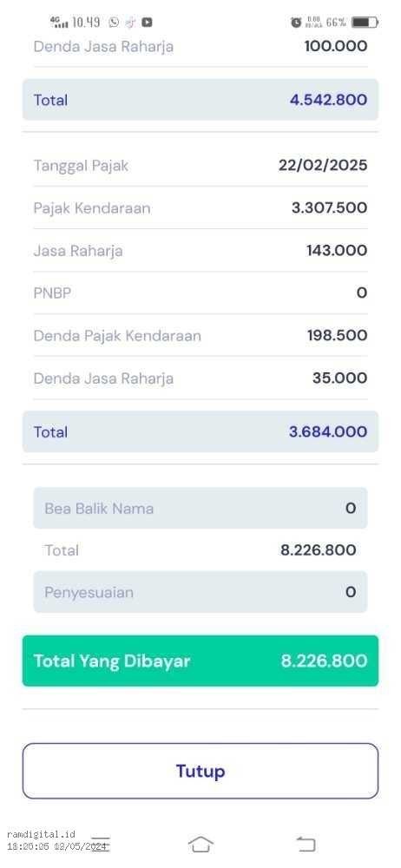Tap the Penyesuaian field
The height and width of the screenshot is (868, 401).
pyautogui.click(x=200, y=592)
